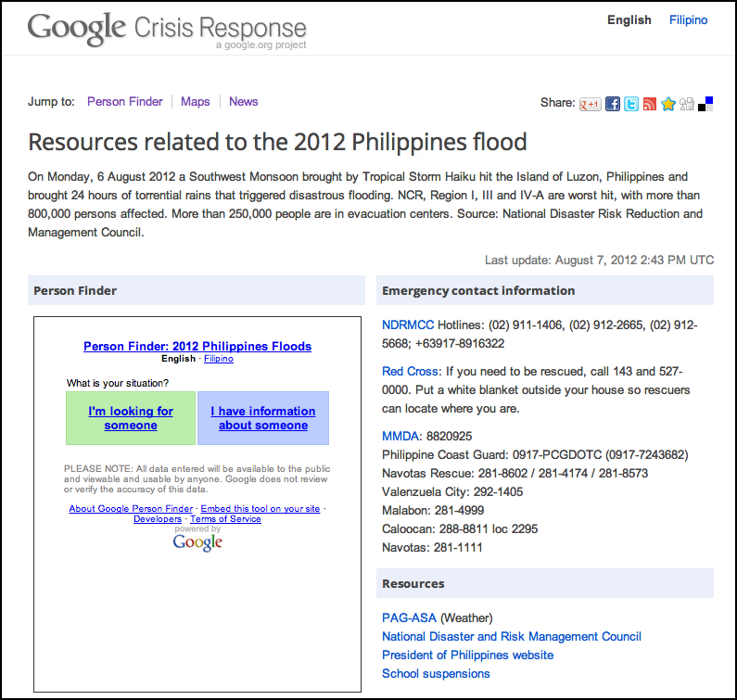Screen dimensions: 737x700
Task: Click the PLEASE NOTE data disclaimer text
Action: [197, 479]
